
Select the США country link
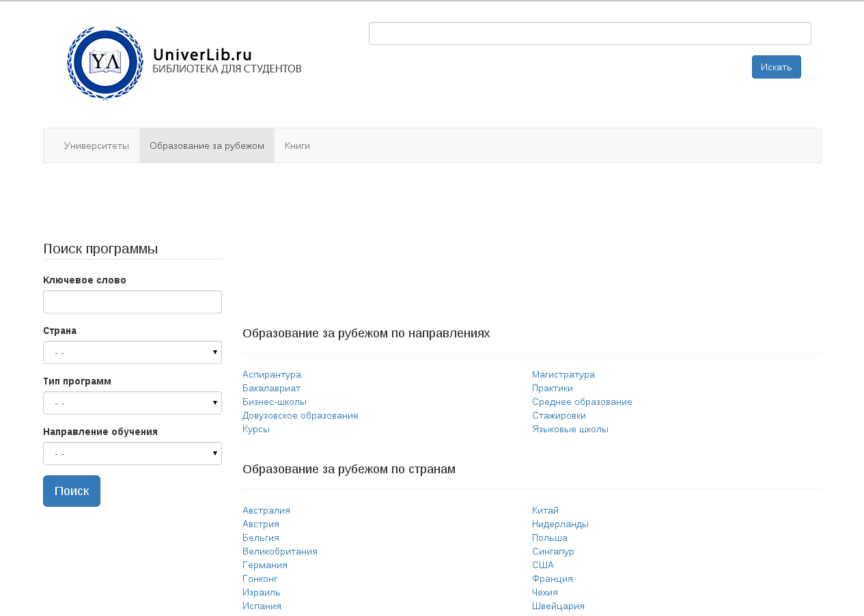pyautogui.click(x=543, y=565)
